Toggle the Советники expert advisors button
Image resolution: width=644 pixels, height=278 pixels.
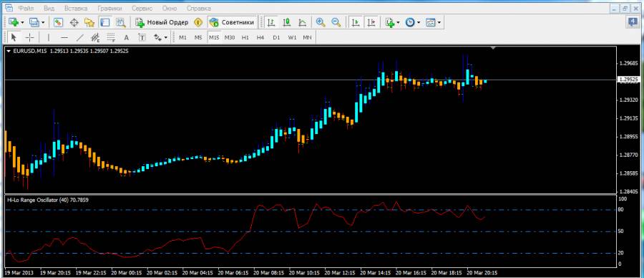[232, 22]
